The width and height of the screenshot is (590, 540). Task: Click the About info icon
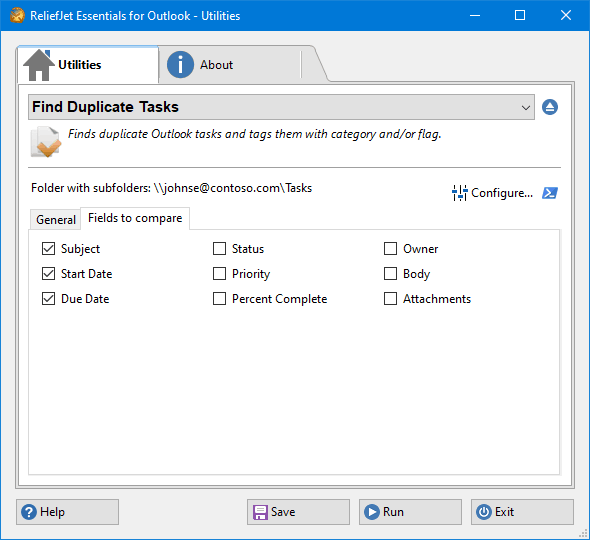tap(180, 65)
